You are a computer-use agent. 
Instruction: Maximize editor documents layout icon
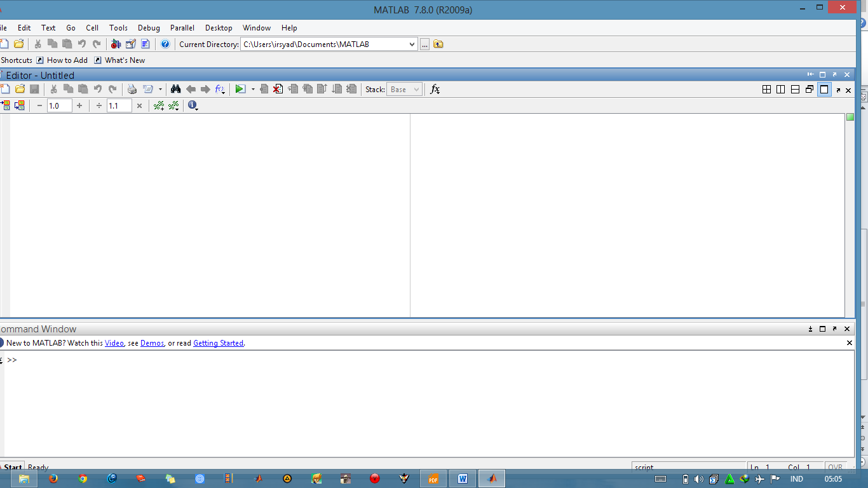click(x=824, y=90)
